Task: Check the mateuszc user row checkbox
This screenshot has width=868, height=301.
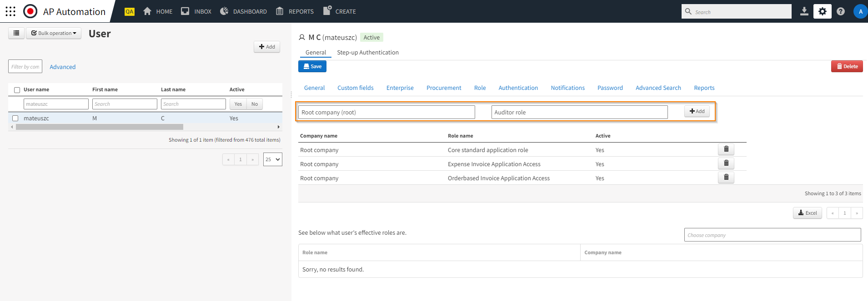Action: [15, 118]
